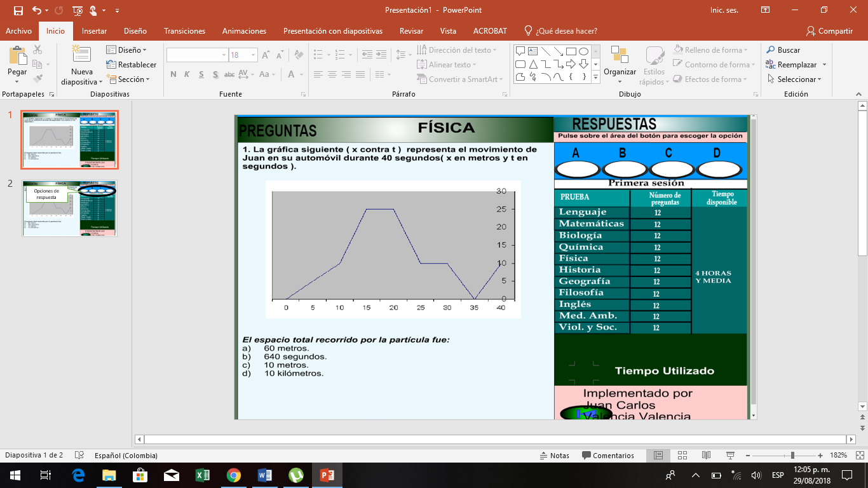Viewport: 868px width, 488px height.
Task: Click the Organizar arrange icon
Action: (620, 56)
